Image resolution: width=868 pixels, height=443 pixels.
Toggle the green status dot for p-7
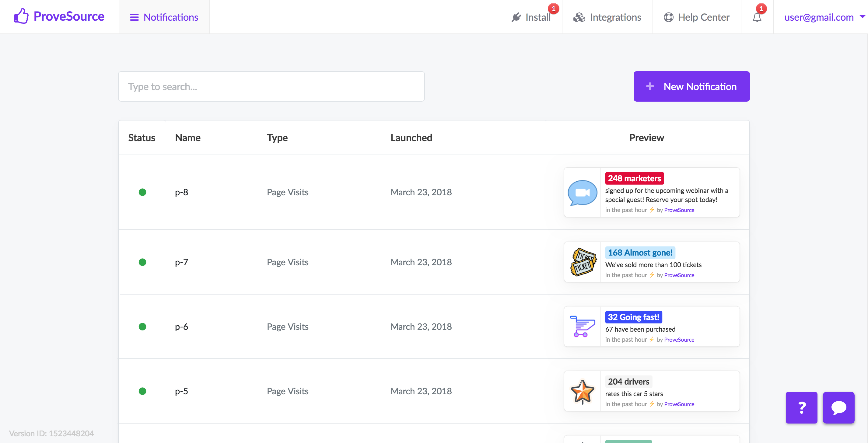pos(142,262)
